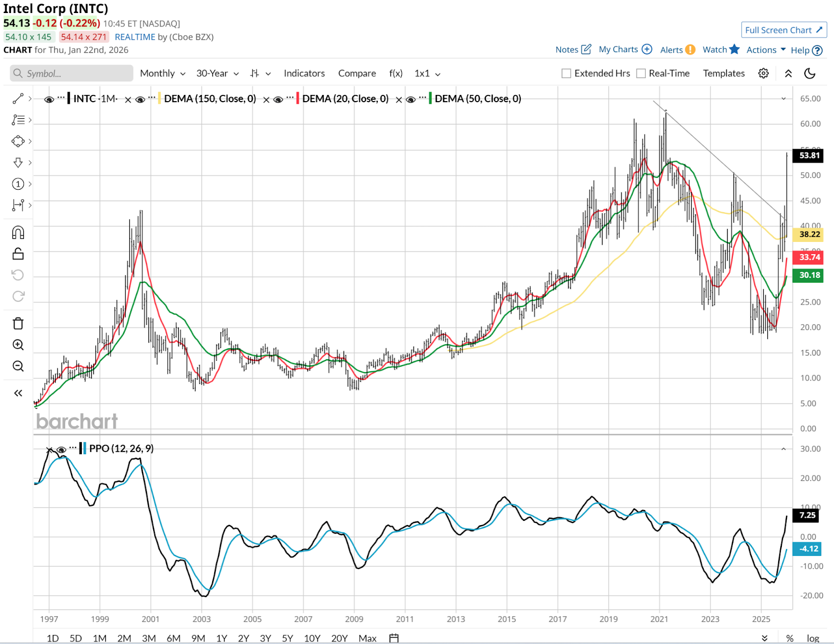Image resolution: width=834 pixels, height=644 pixels.
Task: Open the Monthly frequency dropdown
Action: pyautogui.click(x=162, y=74)
